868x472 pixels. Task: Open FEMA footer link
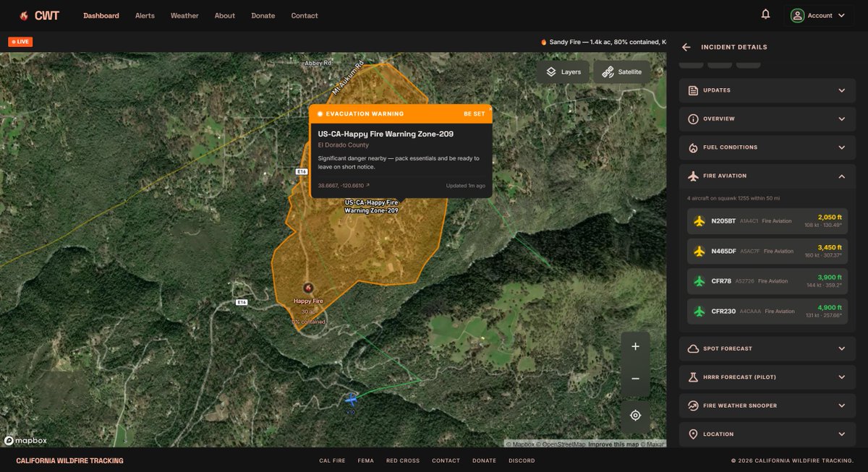(x=365, y=460)
